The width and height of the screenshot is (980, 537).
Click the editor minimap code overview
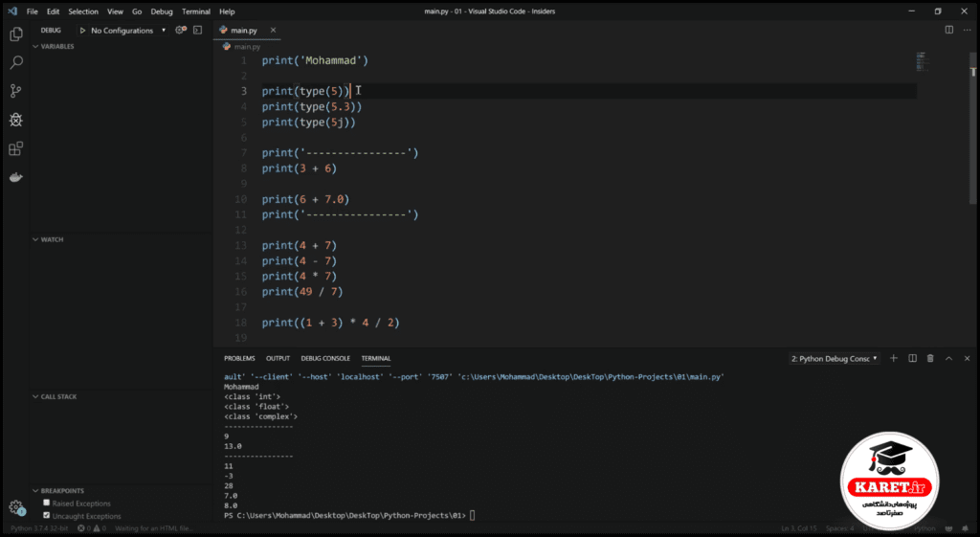[x=922, y=61]
